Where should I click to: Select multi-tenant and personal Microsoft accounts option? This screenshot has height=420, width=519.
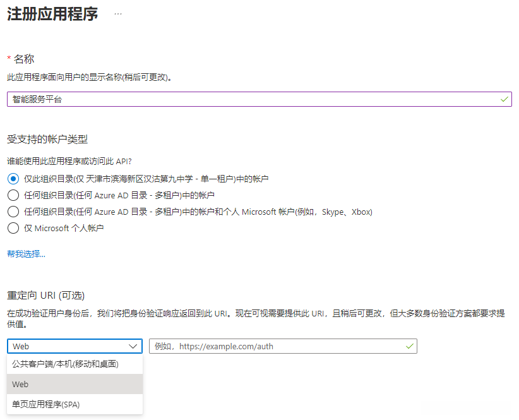pos(13,212)
